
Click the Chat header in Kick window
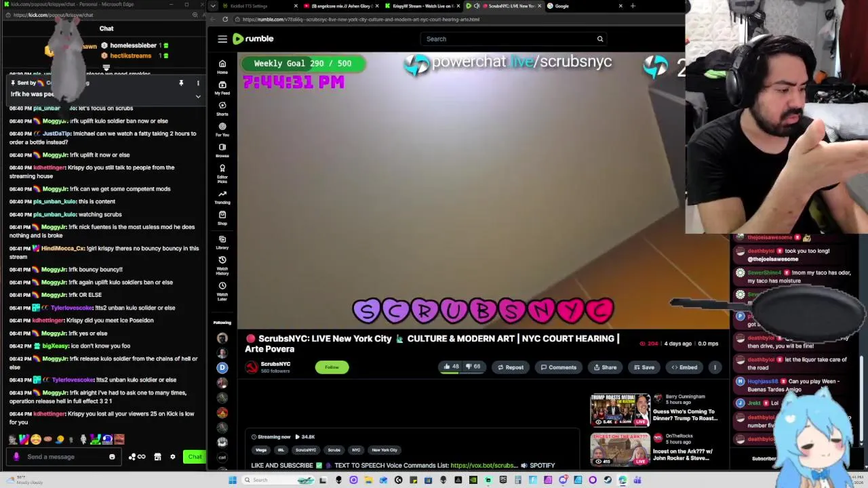click(x=106, y=28)
